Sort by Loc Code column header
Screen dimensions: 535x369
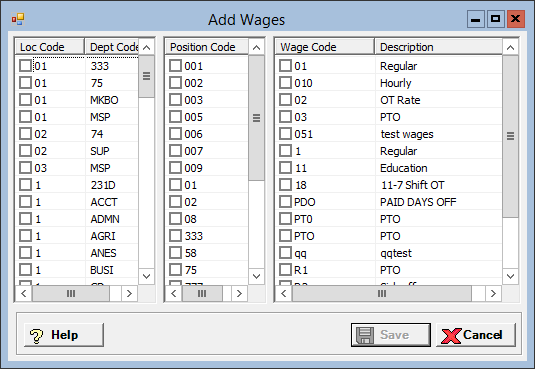point(49,47)
